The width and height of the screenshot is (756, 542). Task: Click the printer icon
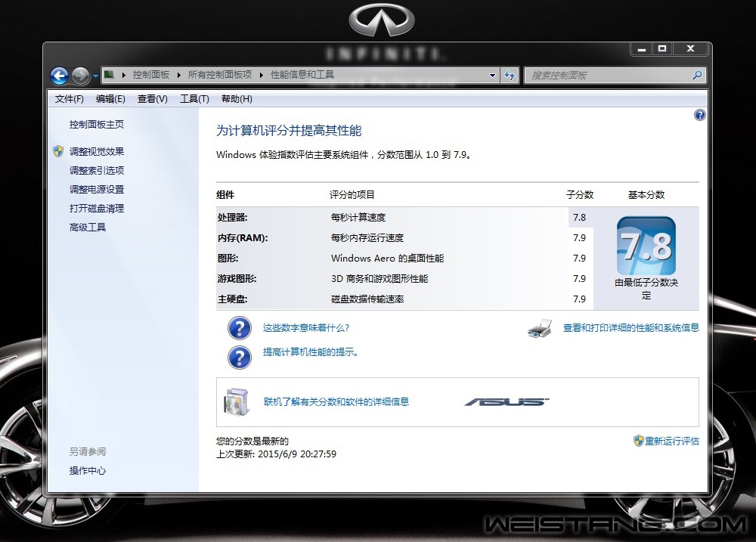540,329
